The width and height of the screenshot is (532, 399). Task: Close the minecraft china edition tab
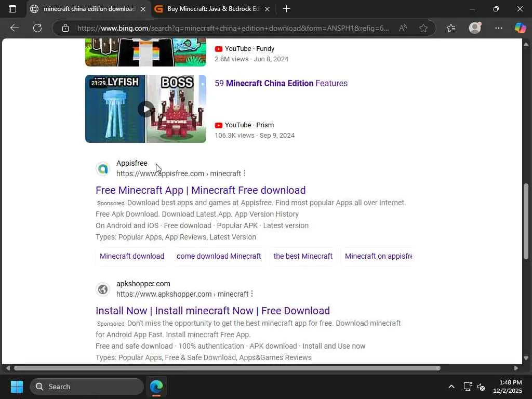(x=143, y=9)
